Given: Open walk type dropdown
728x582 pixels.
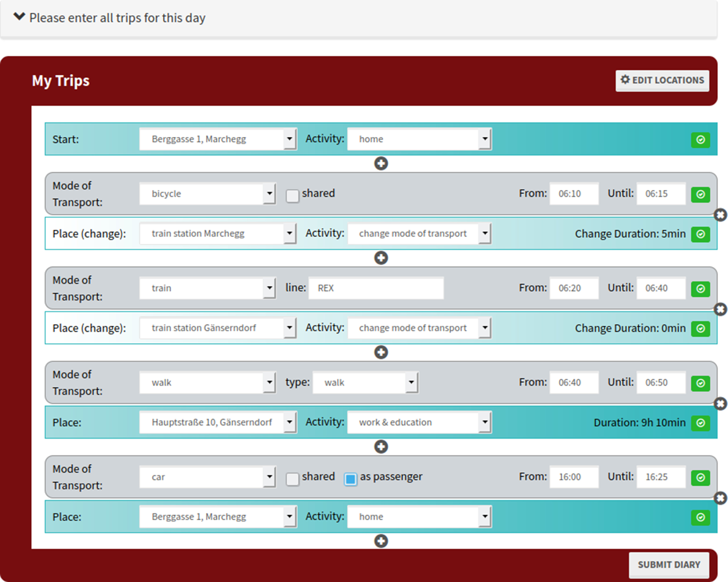Looking at the screenshot, I should [x=365, y=383].
